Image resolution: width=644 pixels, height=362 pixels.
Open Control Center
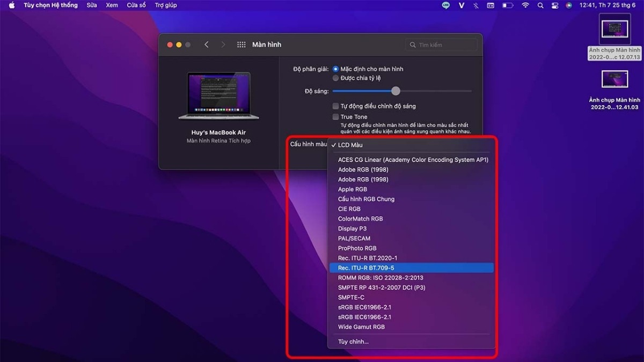pos(555,5)
